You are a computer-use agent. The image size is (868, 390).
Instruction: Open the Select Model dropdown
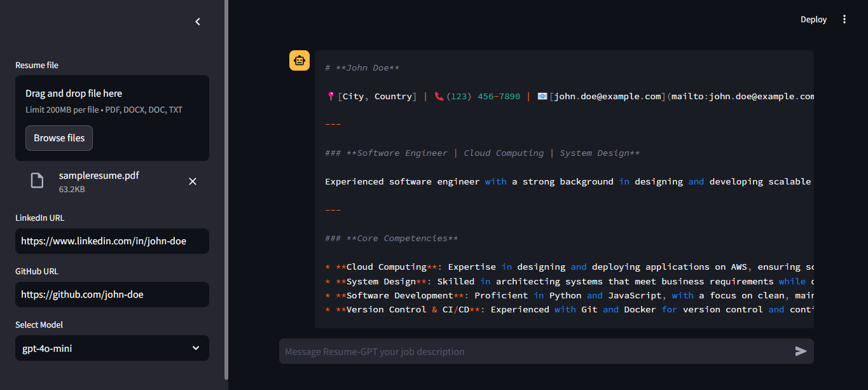point(112,348)
